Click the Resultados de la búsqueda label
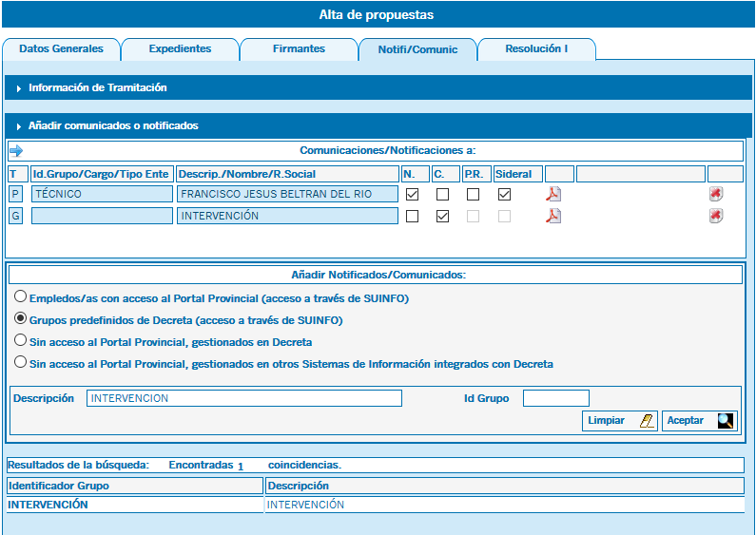 (x=79, y=465)
